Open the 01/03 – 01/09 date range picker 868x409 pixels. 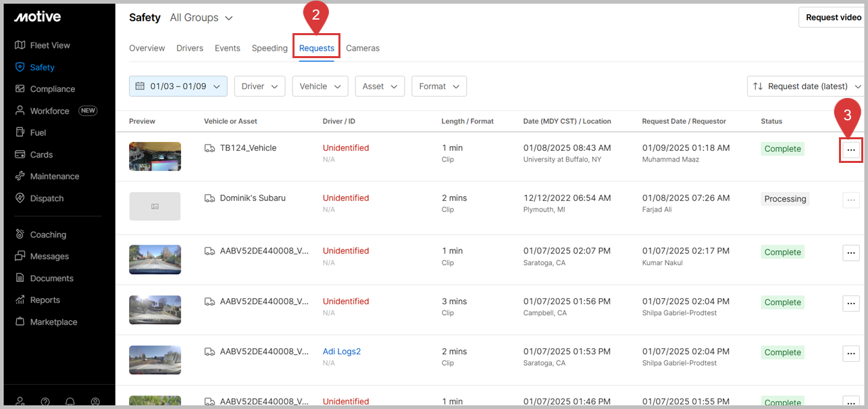pos(178,87)
